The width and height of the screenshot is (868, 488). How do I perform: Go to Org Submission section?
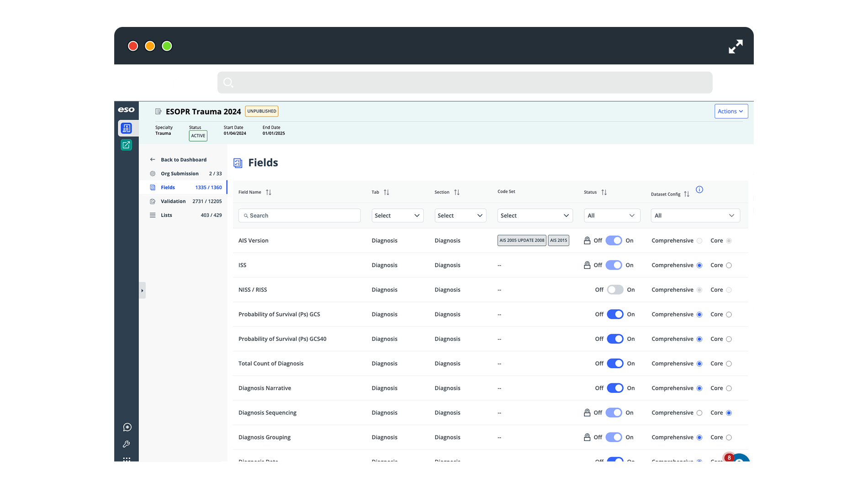coord(183,174)
